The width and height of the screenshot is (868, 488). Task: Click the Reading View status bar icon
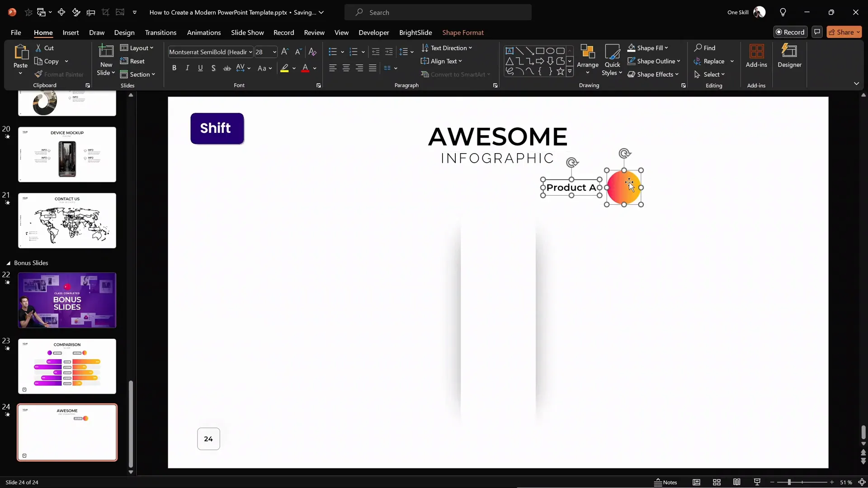coord(737,482)
